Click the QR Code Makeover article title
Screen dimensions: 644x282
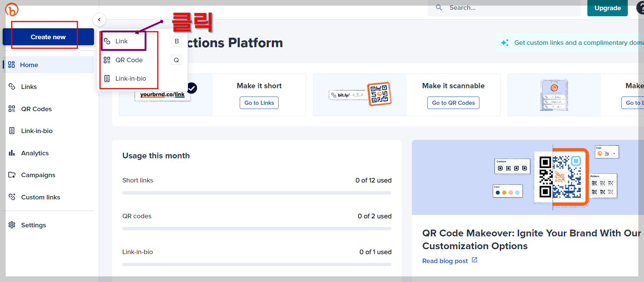[x=532, y=239]
